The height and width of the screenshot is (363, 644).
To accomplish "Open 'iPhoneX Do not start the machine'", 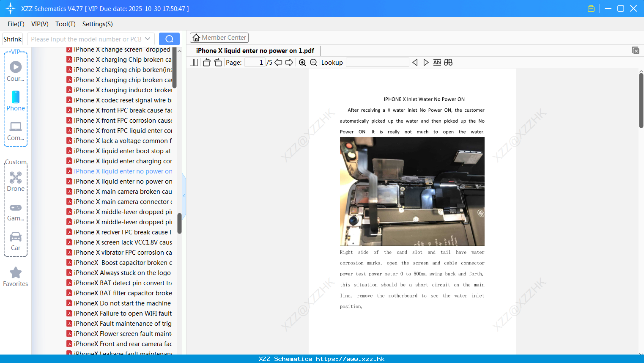I will click(x=119, y=303).
